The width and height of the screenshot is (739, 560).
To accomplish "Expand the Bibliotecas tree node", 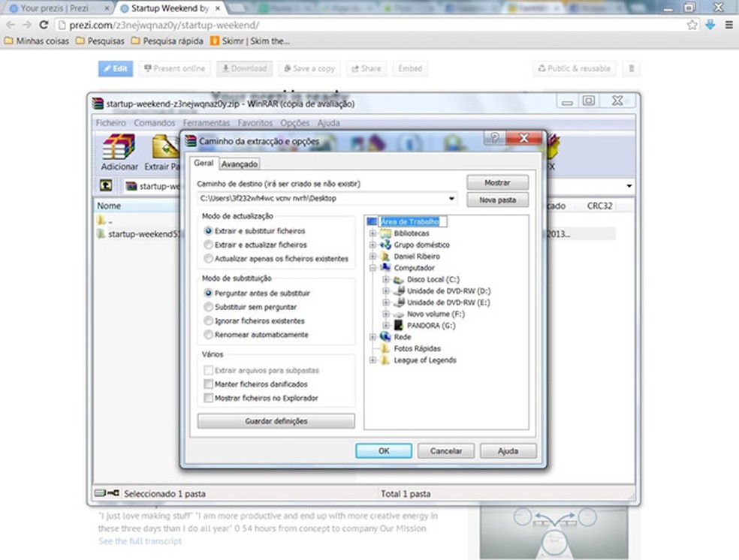I will pyautogui.click(x=373, y=233).
